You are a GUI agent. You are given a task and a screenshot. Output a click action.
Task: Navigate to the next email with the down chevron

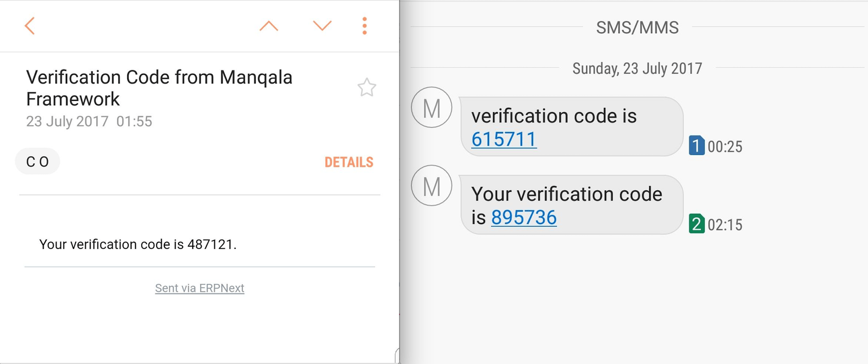pos(322,25)
